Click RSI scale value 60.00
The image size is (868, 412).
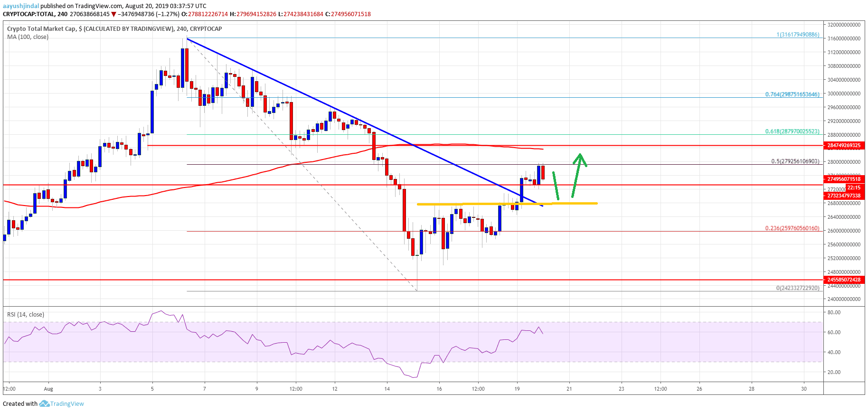click(834, 332)
